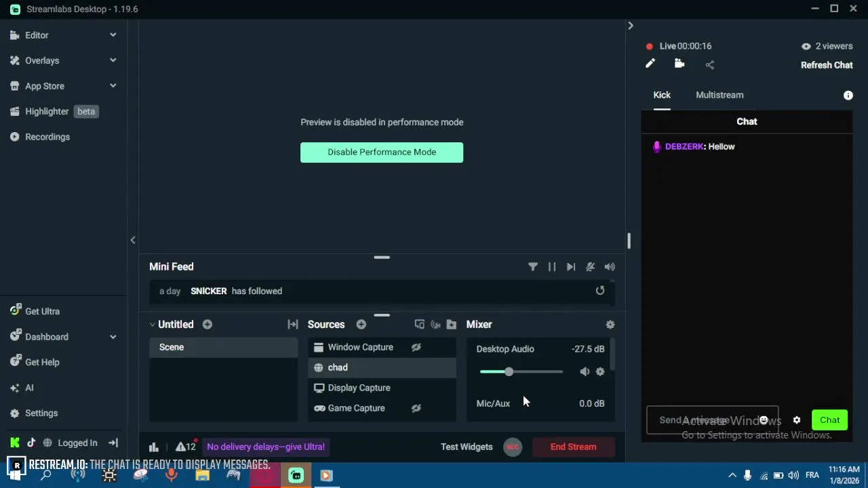This screenshot has height=488, width=868.
Task: Open chat settings gear icon
Action: click(797, 420)
